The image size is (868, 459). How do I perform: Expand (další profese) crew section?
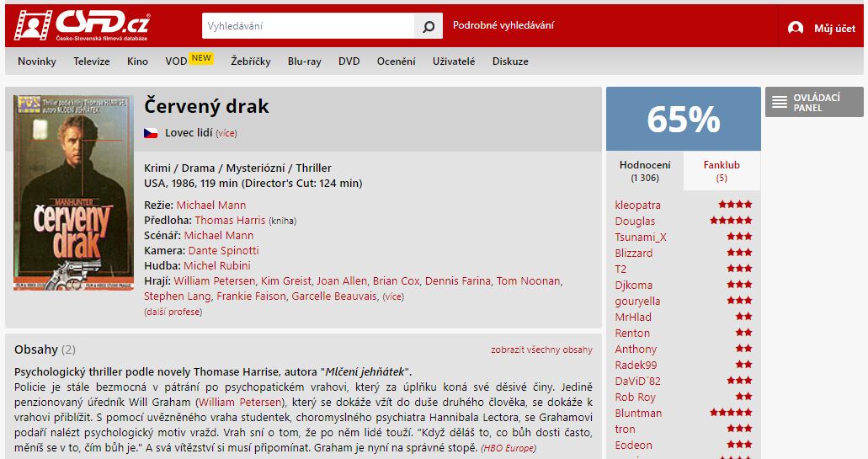173,312
